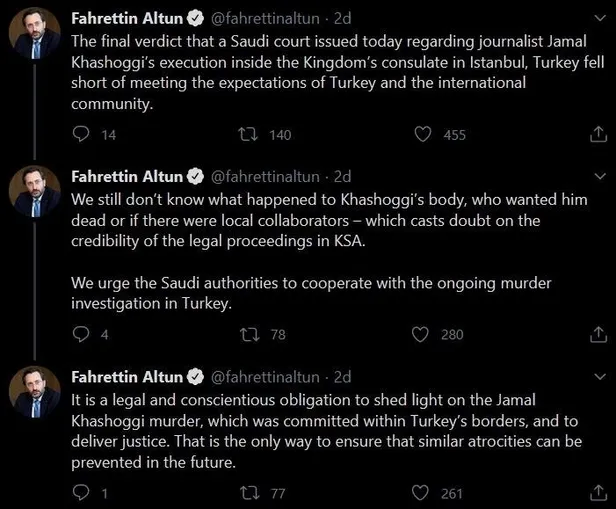The image size is (616, 509).
Task: Reply to the first tweet about the Saudi verdict
Action: [x=82, y=134]
